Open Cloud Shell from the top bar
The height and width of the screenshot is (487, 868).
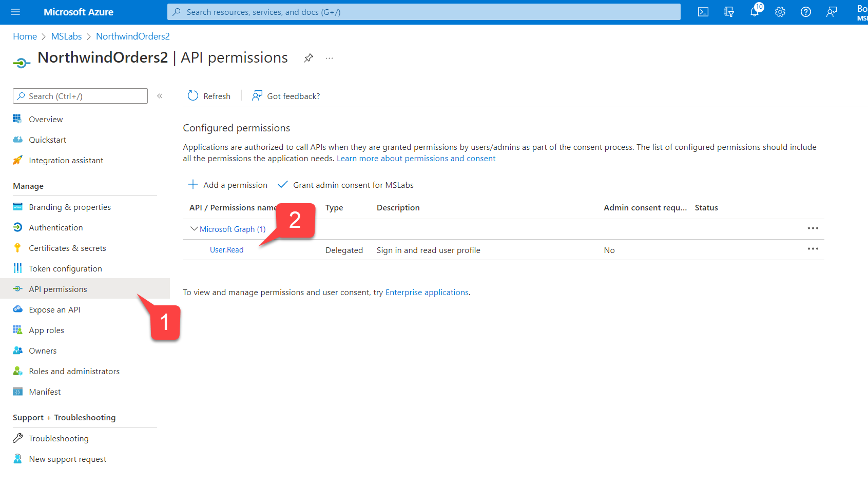[x=703, y=12]
